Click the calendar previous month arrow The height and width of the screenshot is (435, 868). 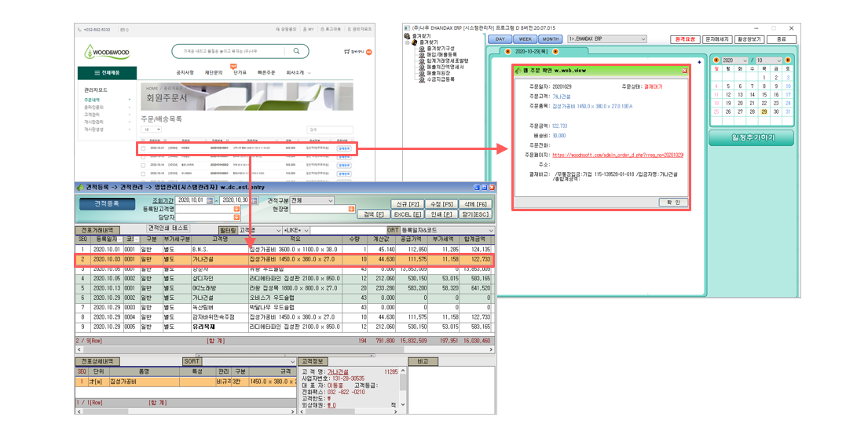tap(716, 60)
